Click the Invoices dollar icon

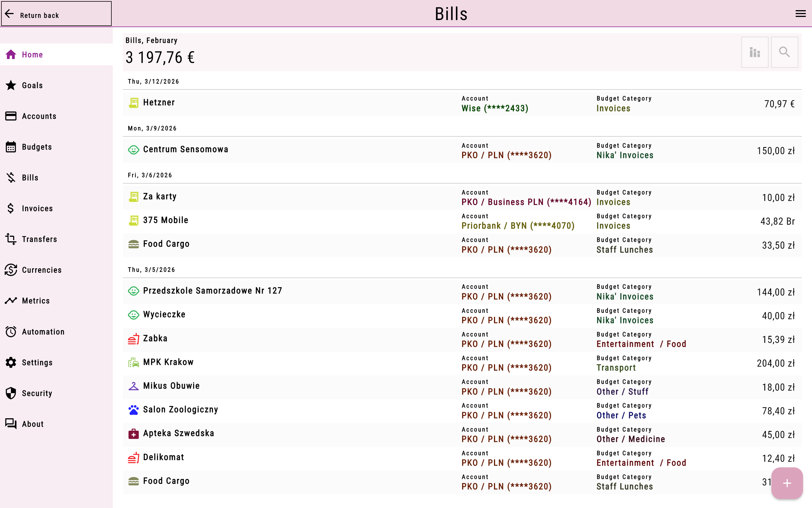point(11,208)
